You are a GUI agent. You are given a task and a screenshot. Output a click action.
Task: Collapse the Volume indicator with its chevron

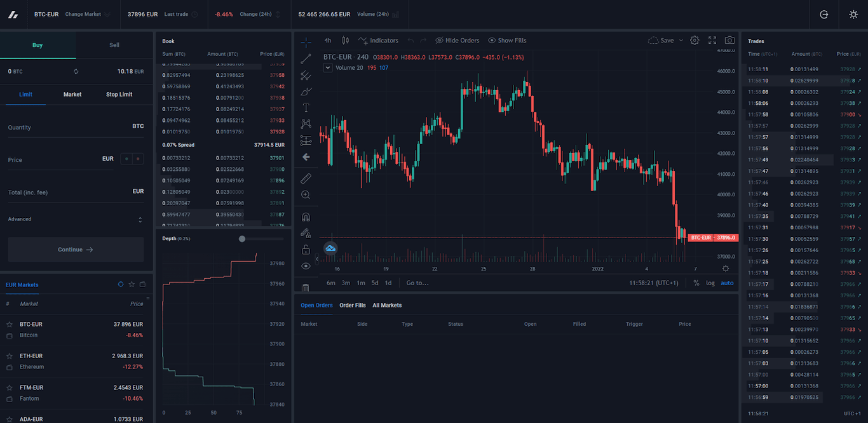coord(328,67)
